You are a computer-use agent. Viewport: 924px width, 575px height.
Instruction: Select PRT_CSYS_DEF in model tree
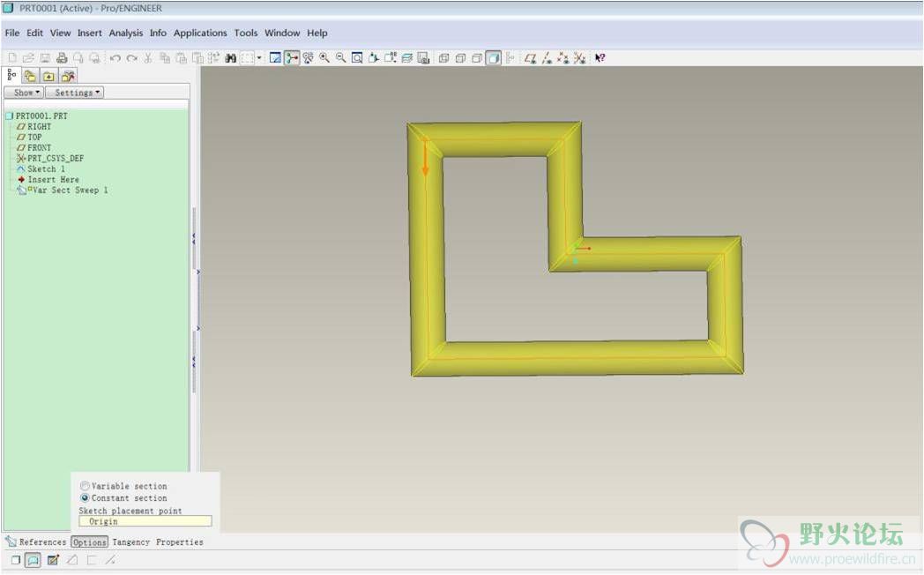click(x=50, y=159)
